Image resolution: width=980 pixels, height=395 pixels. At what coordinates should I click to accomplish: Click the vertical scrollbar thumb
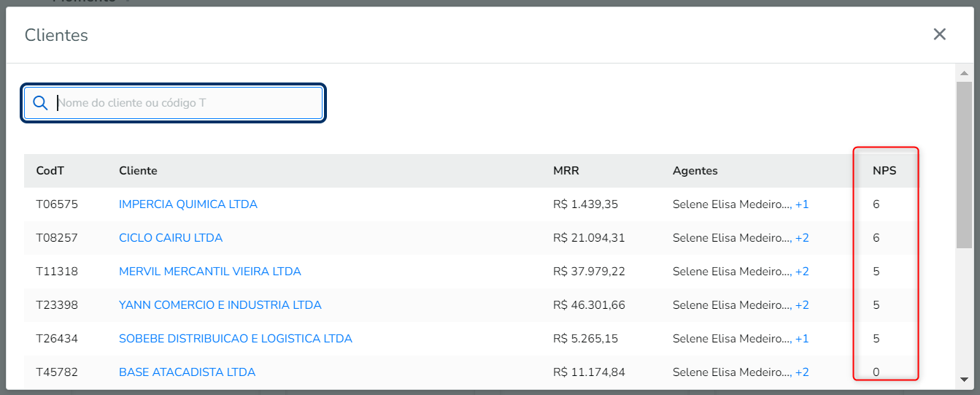964,164
